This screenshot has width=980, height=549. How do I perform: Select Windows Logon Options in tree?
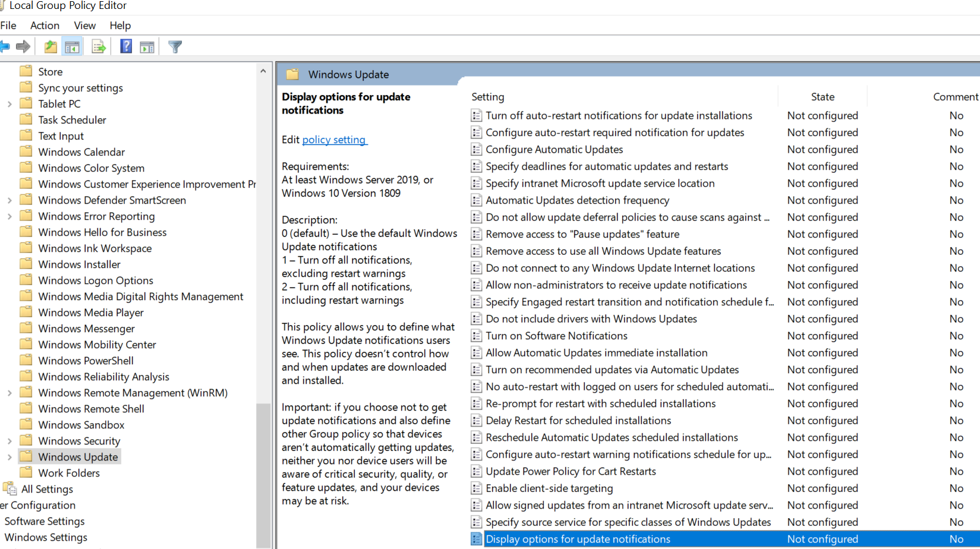pyautogui.click(x=96, y=280)
